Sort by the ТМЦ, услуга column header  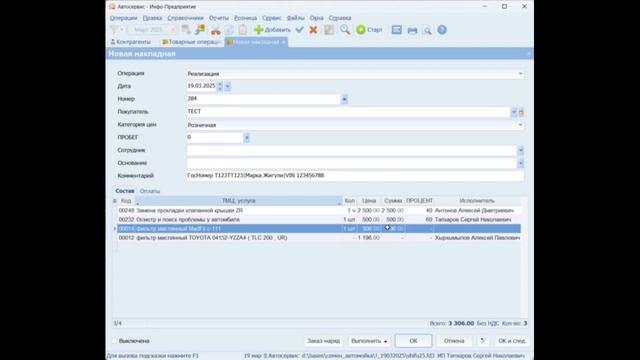[x=239, y=201]
